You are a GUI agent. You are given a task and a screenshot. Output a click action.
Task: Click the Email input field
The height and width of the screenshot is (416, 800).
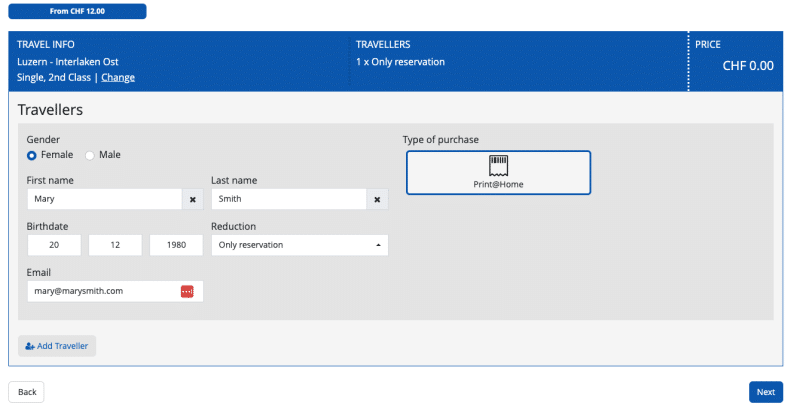pos(102,291)
